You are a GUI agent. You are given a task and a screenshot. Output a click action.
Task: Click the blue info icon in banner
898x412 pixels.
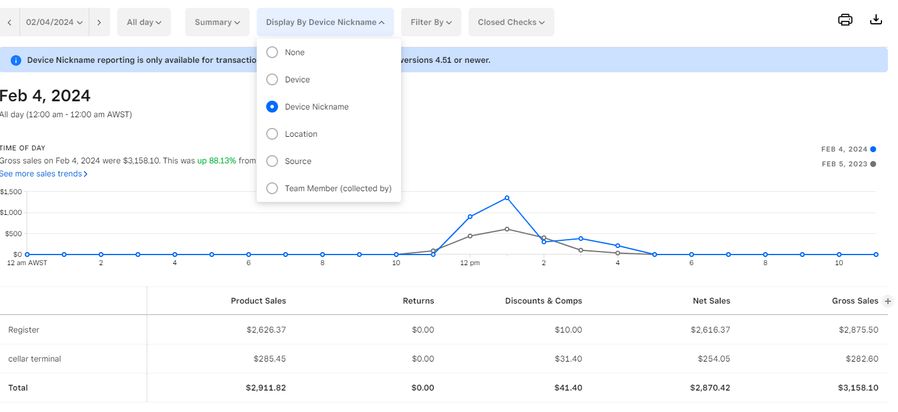[15, 60]
